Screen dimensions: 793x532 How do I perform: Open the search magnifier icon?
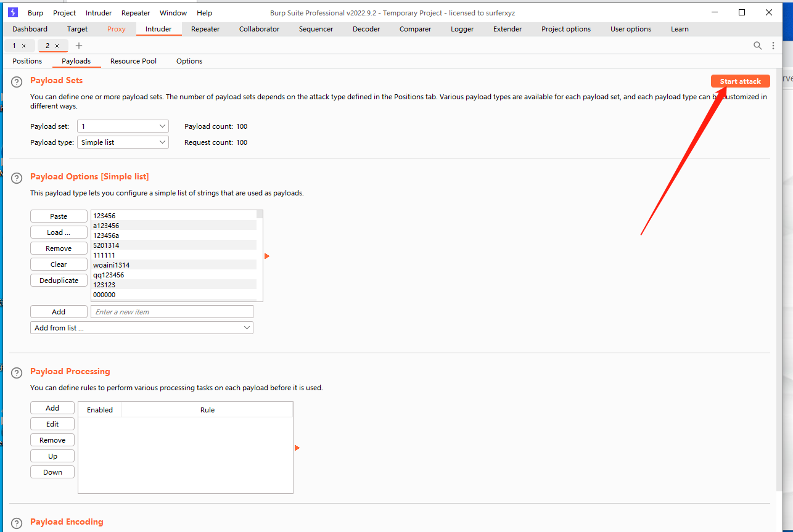point(758,46)
